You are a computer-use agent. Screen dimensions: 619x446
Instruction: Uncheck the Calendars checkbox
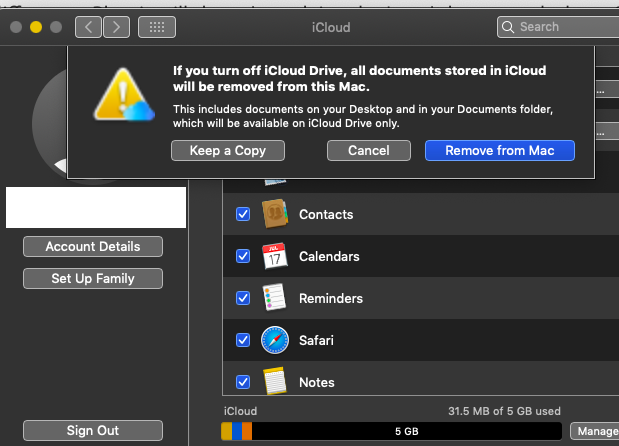click(x=243, y=256)
